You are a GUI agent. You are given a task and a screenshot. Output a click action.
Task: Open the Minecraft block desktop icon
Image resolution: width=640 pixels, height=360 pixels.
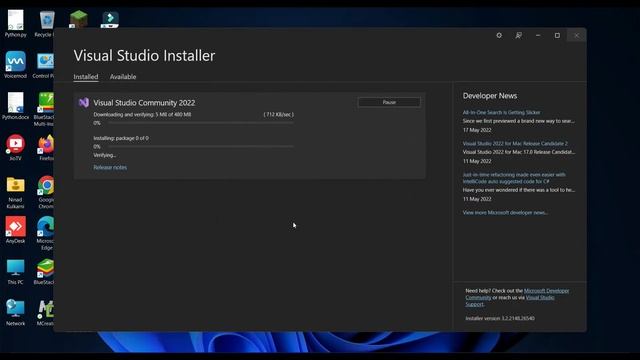[x=78, y=19]
